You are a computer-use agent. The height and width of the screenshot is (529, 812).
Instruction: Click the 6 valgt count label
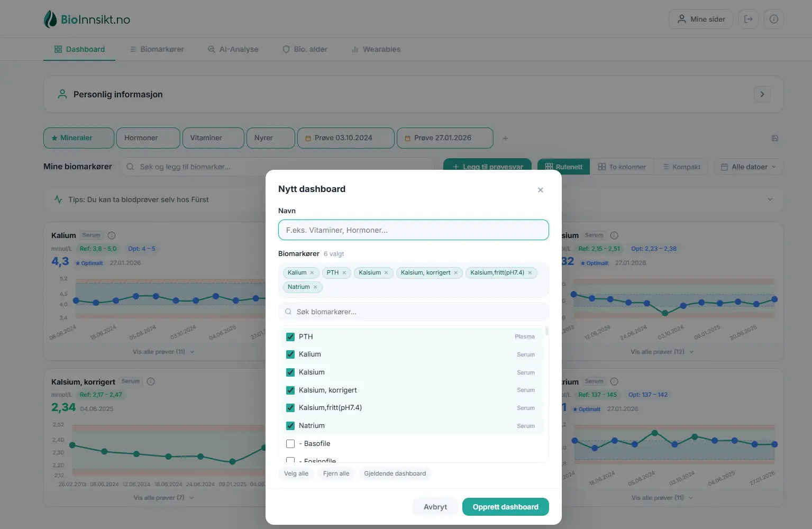click(x=334, y=254)
